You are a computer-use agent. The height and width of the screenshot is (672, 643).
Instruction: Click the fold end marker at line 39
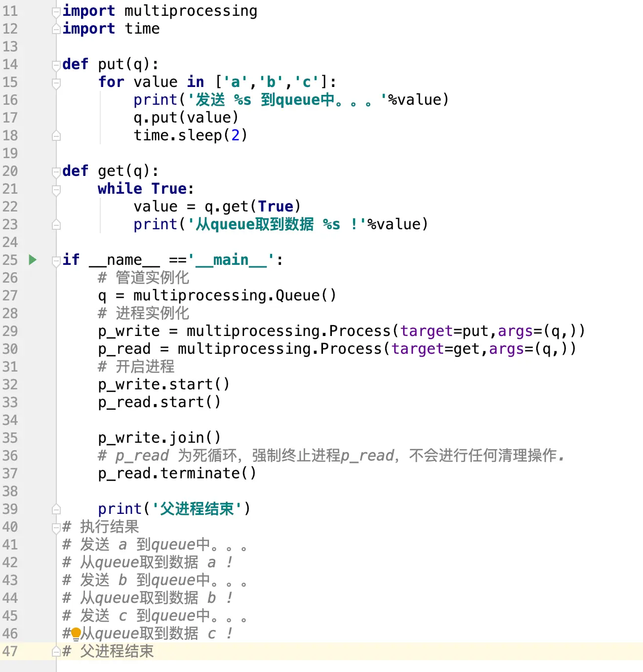coord(56,509)
